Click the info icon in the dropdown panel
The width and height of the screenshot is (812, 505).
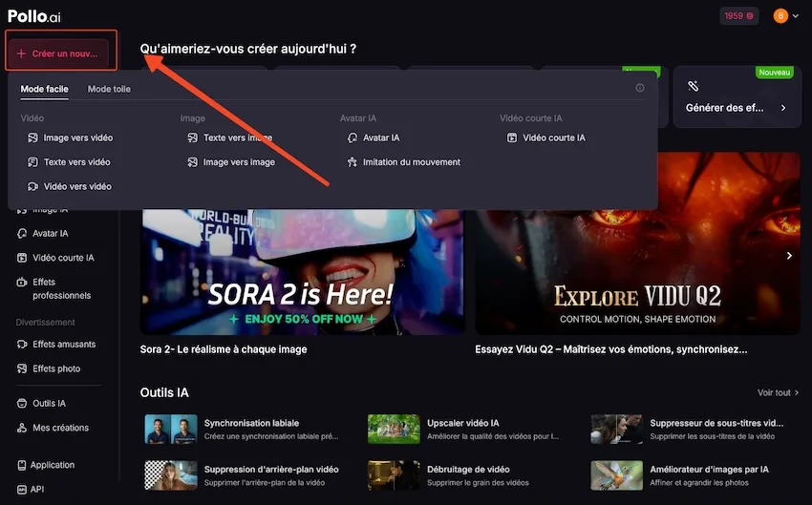point(640,89)
